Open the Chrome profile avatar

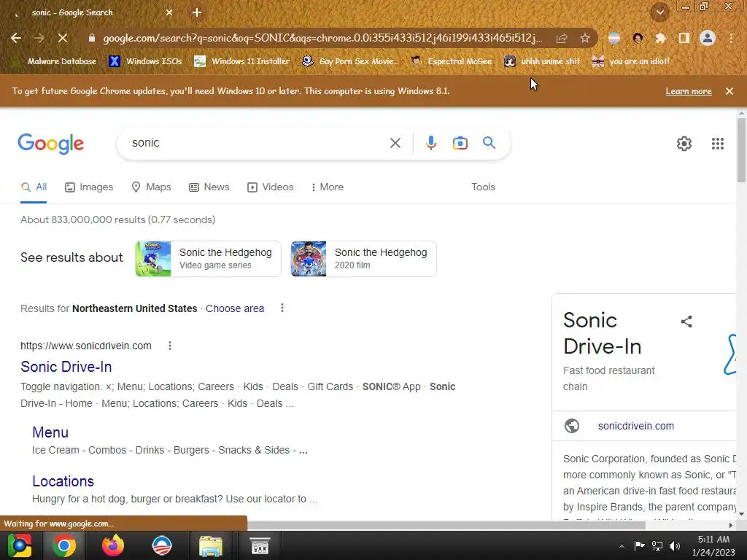click(x=708, y=38)
